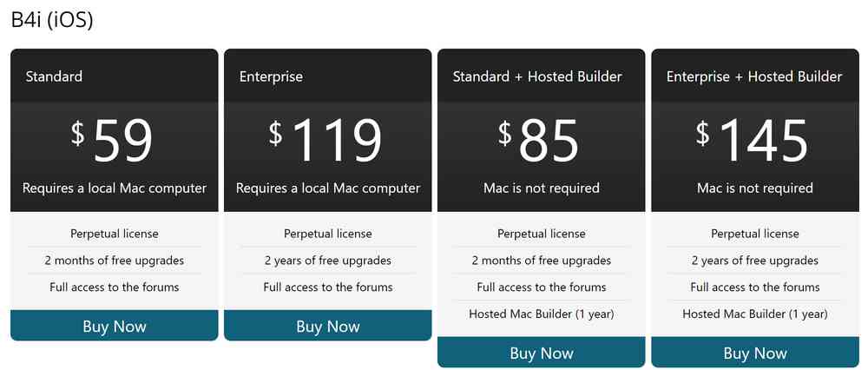
Task: Click the $145 price
Action: tap(753, 140)
